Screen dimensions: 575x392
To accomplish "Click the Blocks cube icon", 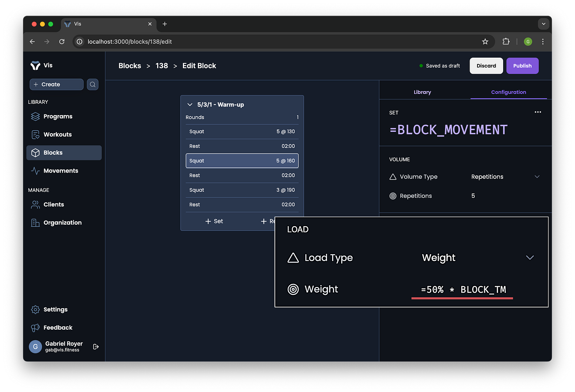I will [x=36, y=153].
